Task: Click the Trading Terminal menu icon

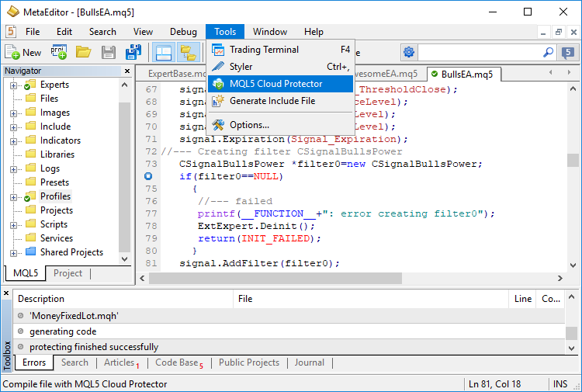Action: (x=218, y=50)
